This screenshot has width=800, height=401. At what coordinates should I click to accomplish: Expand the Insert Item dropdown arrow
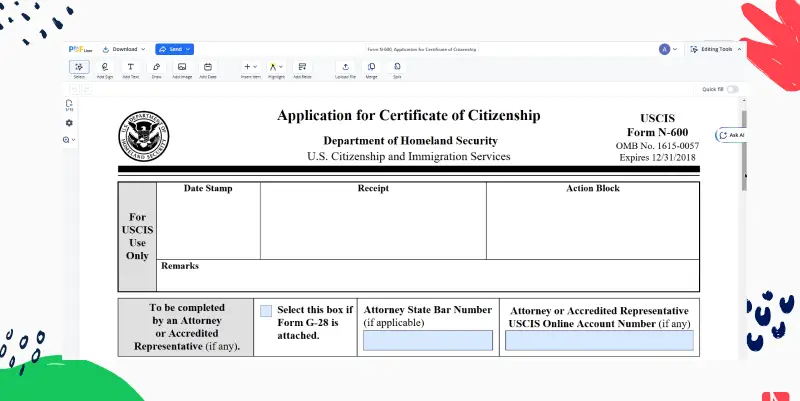click(x=255, y=67)
